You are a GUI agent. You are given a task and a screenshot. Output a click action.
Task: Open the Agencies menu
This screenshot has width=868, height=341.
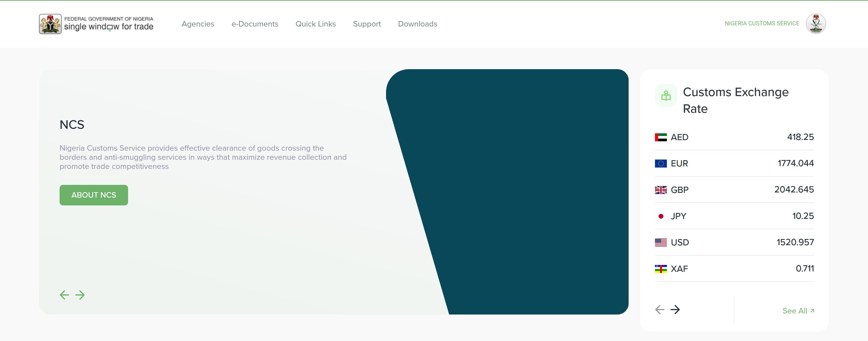[x=198, y=24]
